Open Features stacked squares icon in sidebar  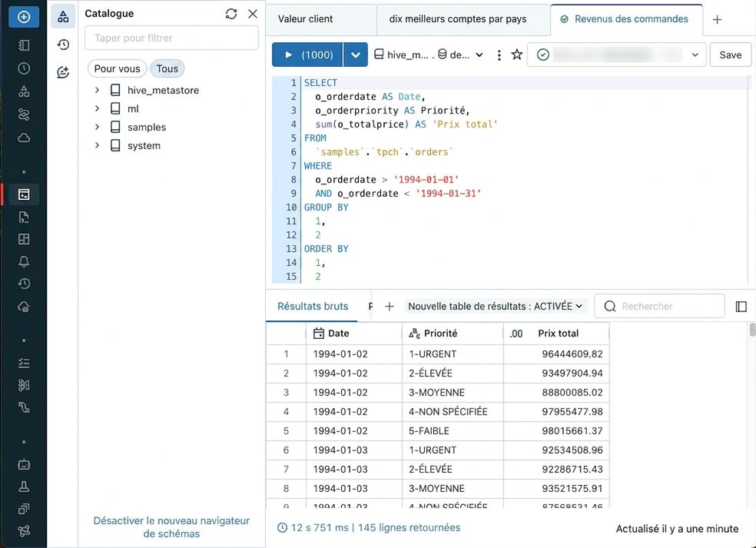coord(24,509)
